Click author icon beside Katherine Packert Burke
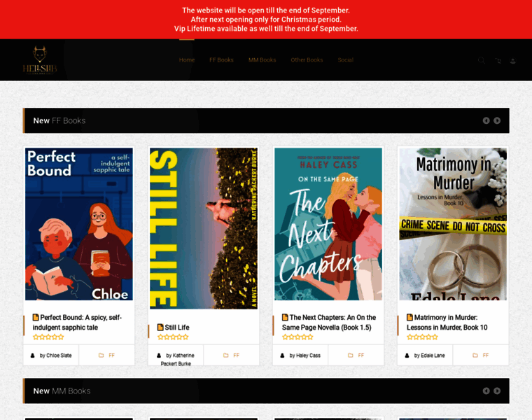 [x=159, y=356]
